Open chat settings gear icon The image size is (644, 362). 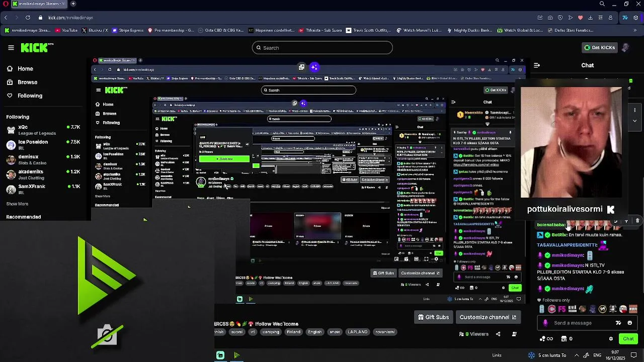(x=611, y=339)
